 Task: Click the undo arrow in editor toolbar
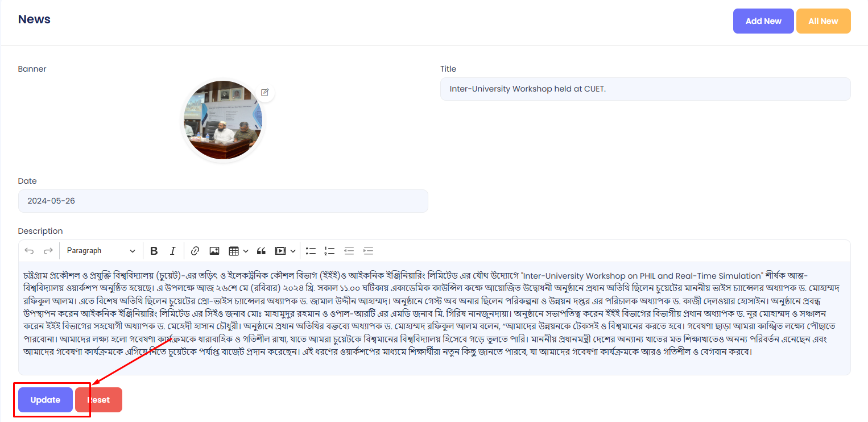pyautogui.click(x=29, y=251)
